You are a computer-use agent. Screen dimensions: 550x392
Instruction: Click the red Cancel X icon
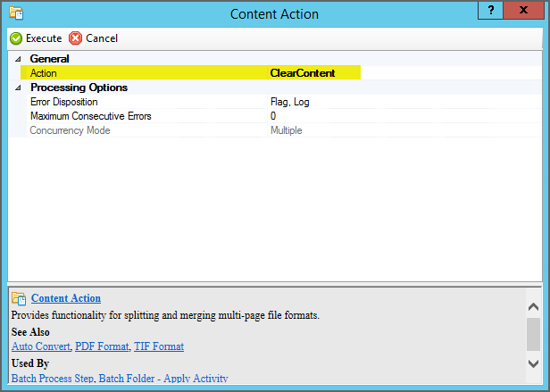tap(75, 38)
